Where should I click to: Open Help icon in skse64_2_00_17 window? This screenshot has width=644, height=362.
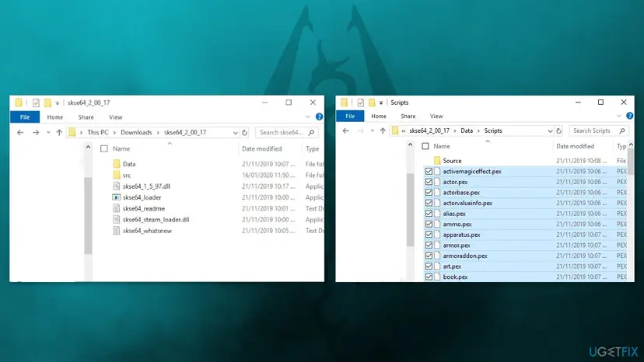(x=319, y=117)
